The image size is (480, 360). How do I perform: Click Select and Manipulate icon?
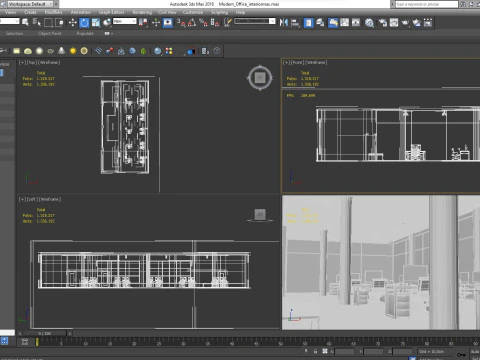pos(156,22)
